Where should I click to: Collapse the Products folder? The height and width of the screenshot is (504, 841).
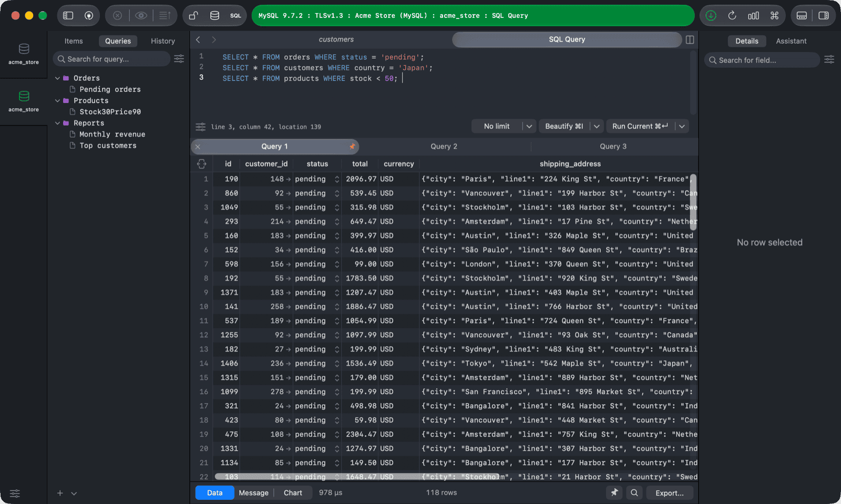[58, 101]
